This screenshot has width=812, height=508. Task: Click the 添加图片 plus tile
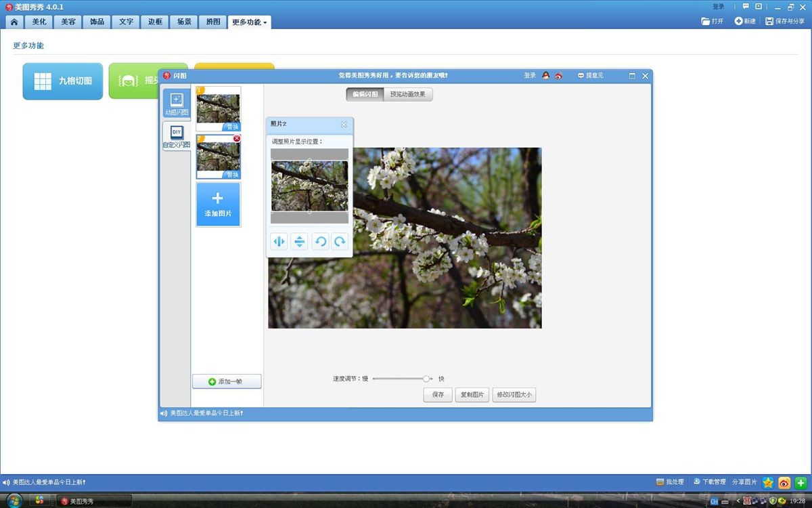coord(218,205)
